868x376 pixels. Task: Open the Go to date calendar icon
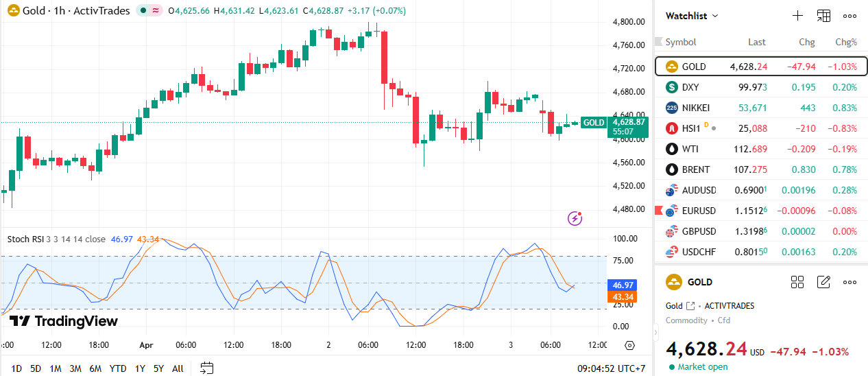tap(207, 368)
